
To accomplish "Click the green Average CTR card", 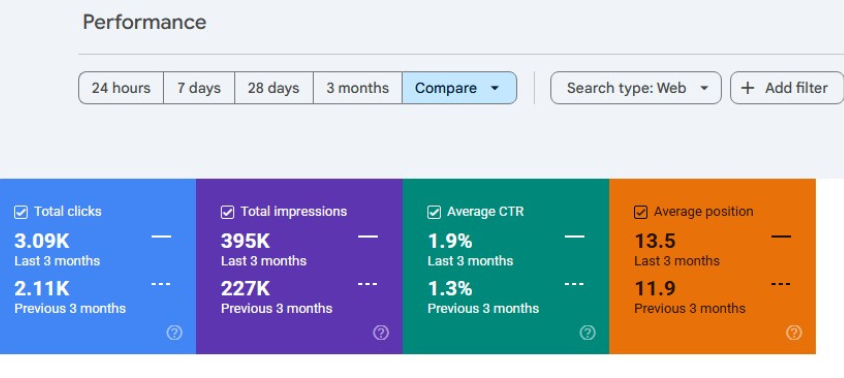I will [506, 266].
